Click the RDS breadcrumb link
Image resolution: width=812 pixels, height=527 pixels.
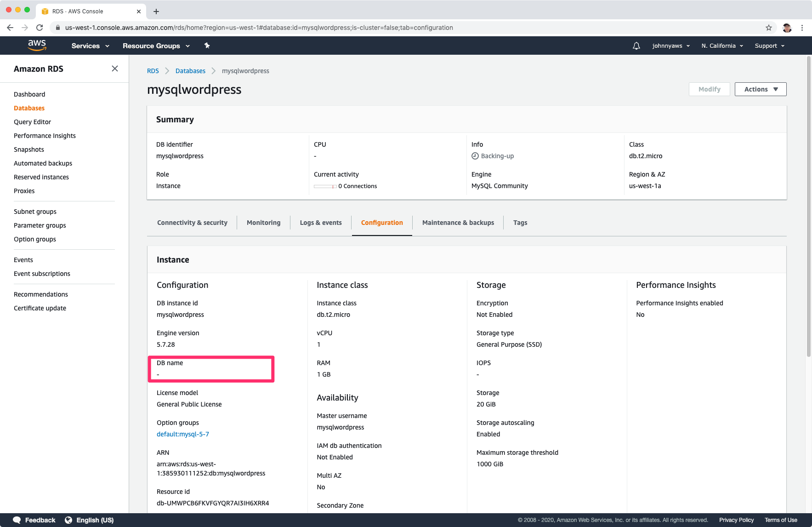tap(153, 71)
